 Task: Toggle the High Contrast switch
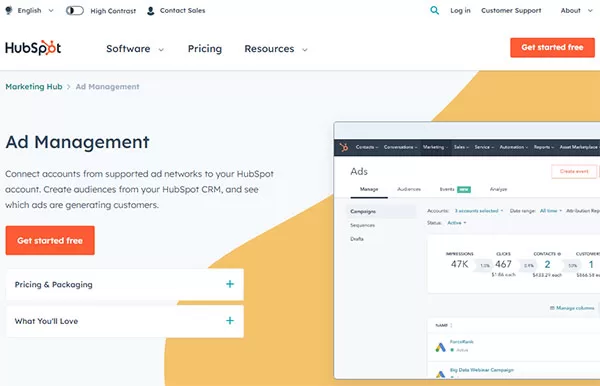click(75, 10)
